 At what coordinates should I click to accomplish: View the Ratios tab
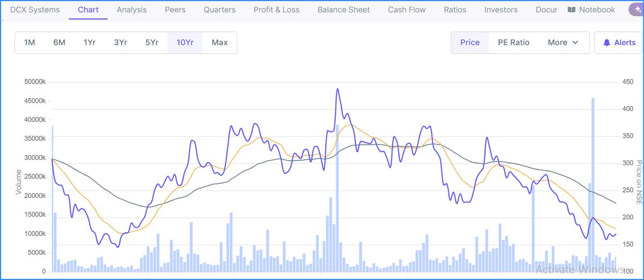455,10
